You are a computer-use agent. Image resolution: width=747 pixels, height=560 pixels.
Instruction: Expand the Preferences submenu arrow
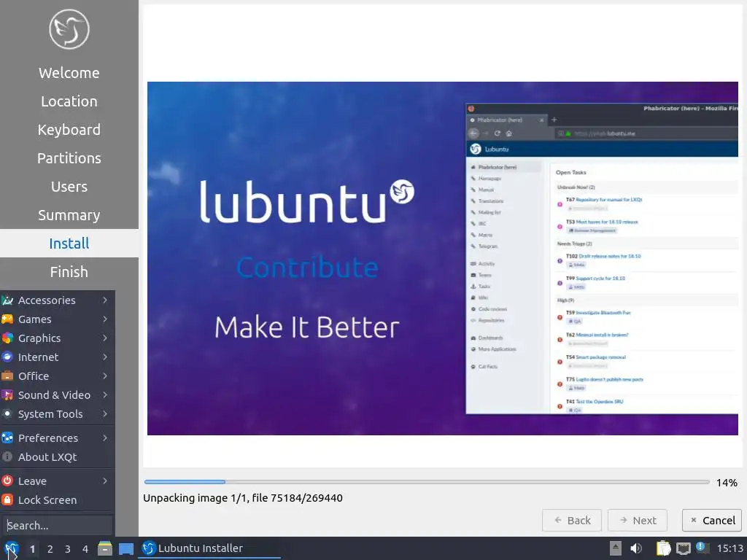105,437
